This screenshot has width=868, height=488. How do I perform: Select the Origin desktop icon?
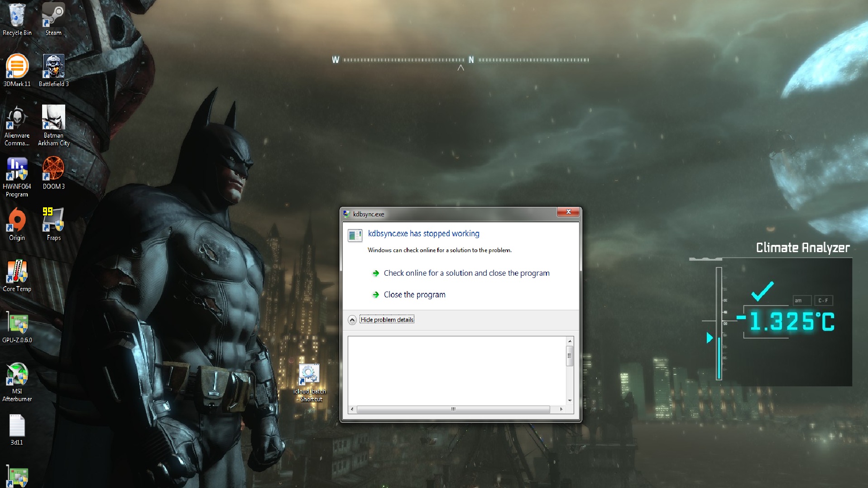[x=17, y=224]
